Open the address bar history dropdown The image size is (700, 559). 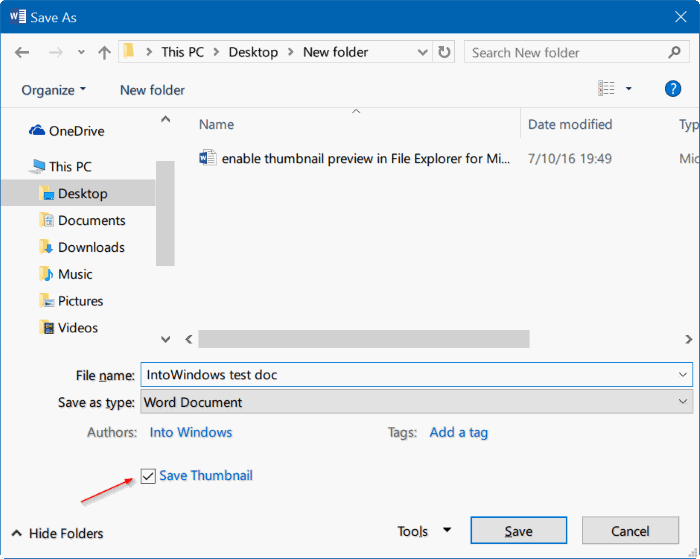coord(422,53)
